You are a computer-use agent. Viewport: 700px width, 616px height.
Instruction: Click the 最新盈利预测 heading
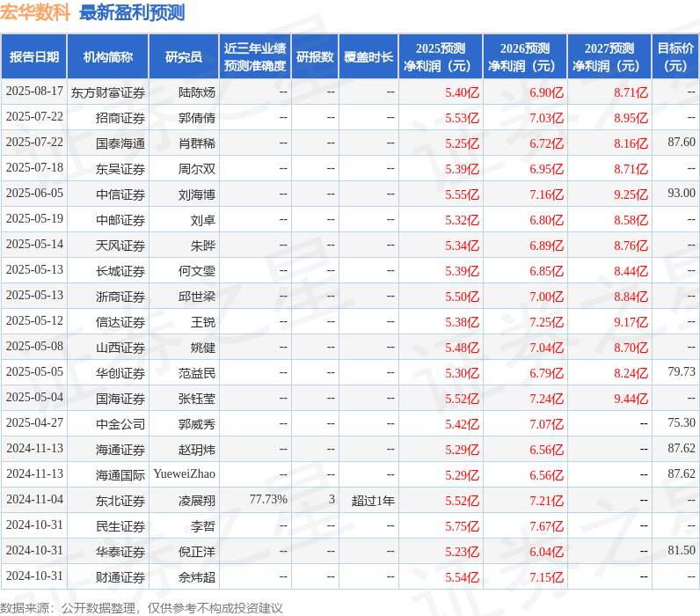[132, 12]
